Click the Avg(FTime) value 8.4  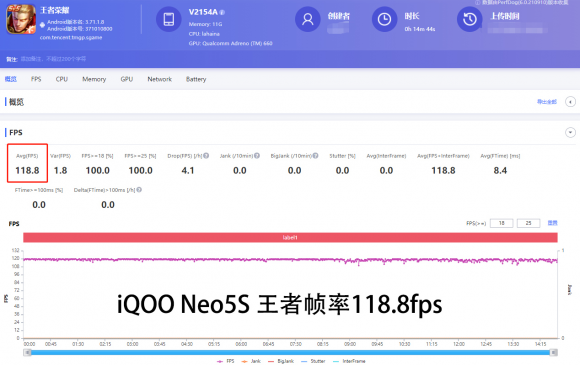tap(500, 170)
